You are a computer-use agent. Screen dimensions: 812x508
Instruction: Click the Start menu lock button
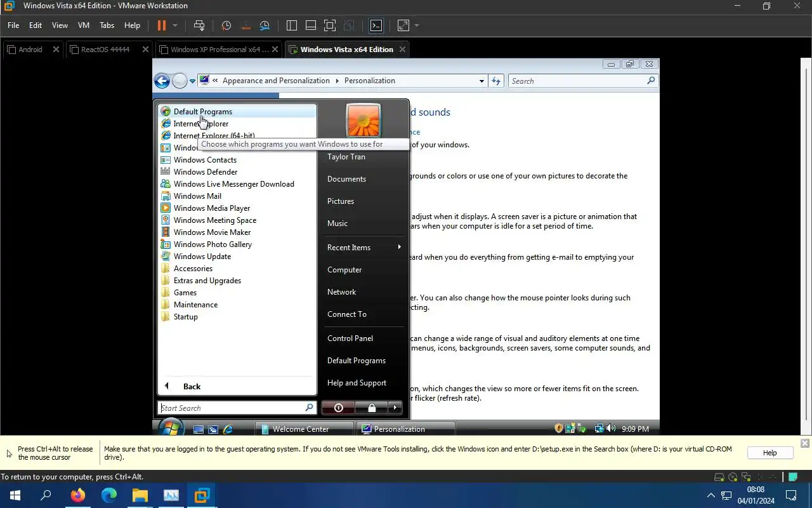(372, 408)
